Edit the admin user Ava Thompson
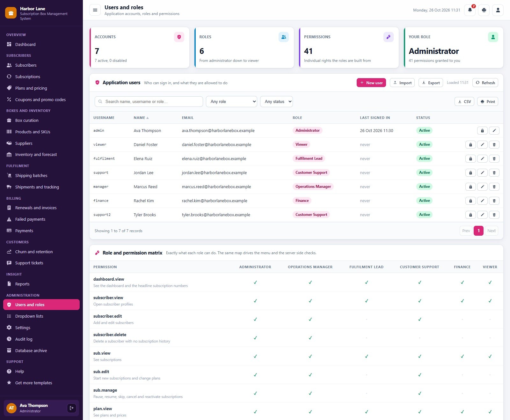The height and width of the screenshot is (420, 510). click(x=494, y=130)
